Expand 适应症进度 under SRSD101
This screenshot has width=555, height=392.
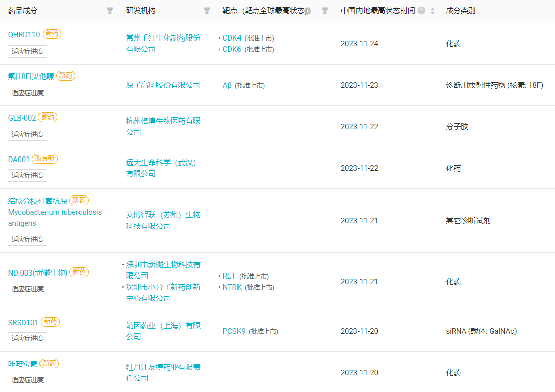point(27,338)
